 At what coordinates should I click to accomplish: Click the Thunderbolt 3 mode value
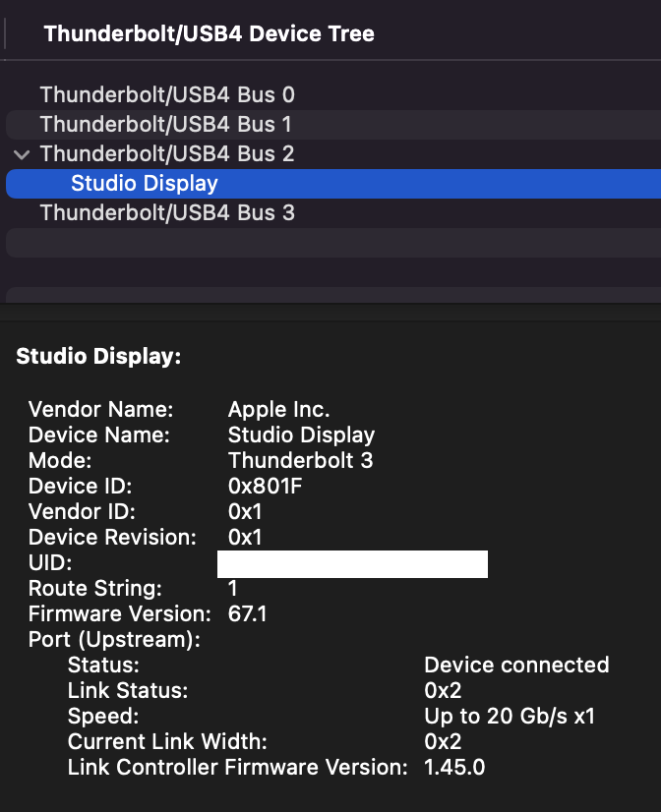[x=300, y=461]
